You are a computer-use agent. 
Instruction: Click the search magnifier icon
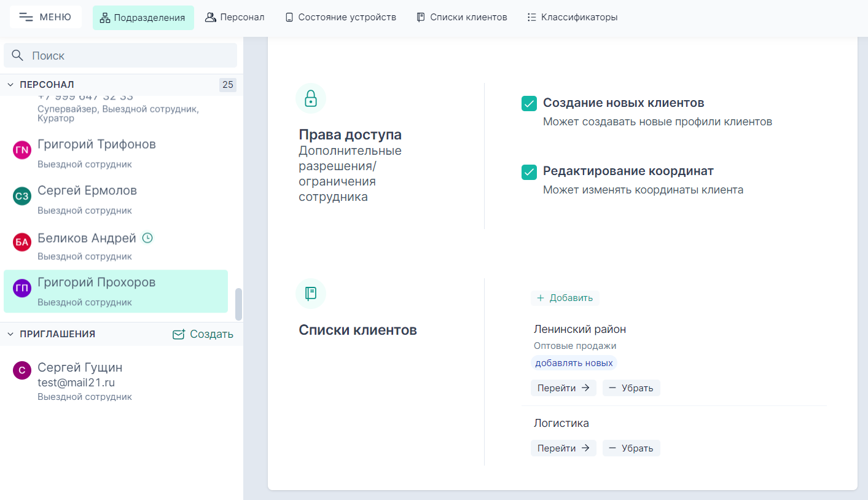tap(17, 55)
